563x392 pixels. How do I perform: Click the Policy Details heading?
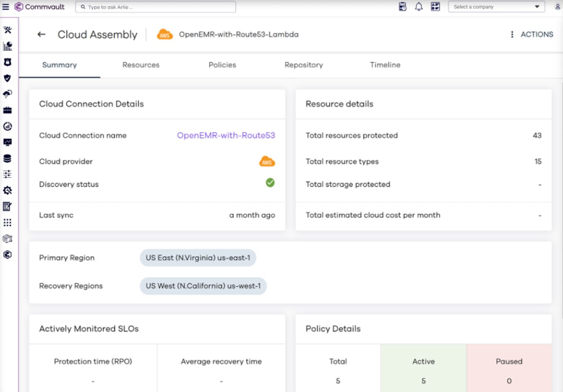333,329
